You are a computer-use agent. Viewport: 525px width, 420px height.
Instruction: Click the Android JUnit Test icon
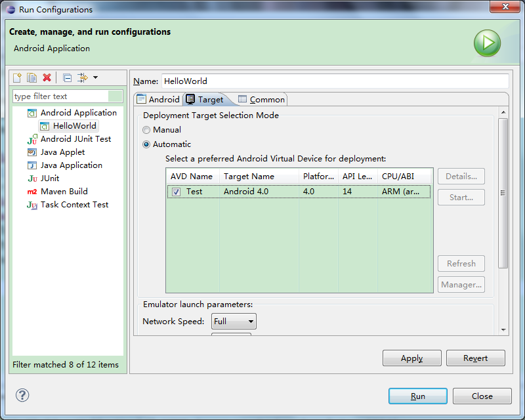[32, 139]
